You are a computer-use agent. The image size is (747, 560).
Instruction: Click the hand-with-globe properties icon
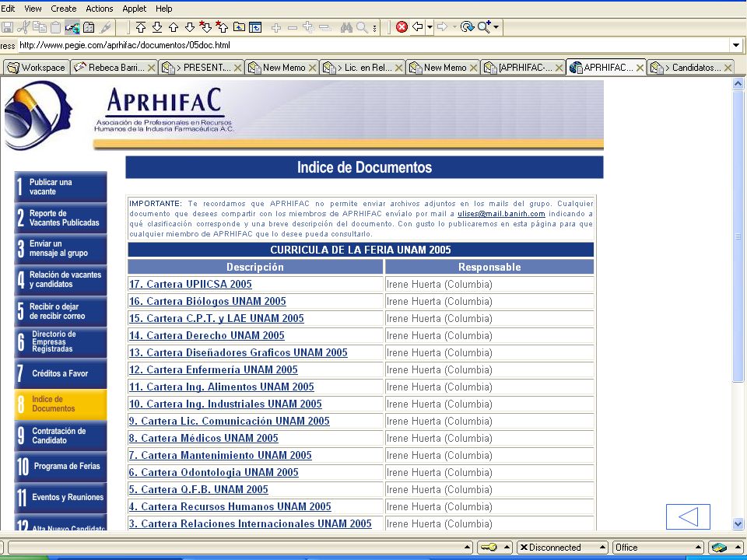[72, 27]
